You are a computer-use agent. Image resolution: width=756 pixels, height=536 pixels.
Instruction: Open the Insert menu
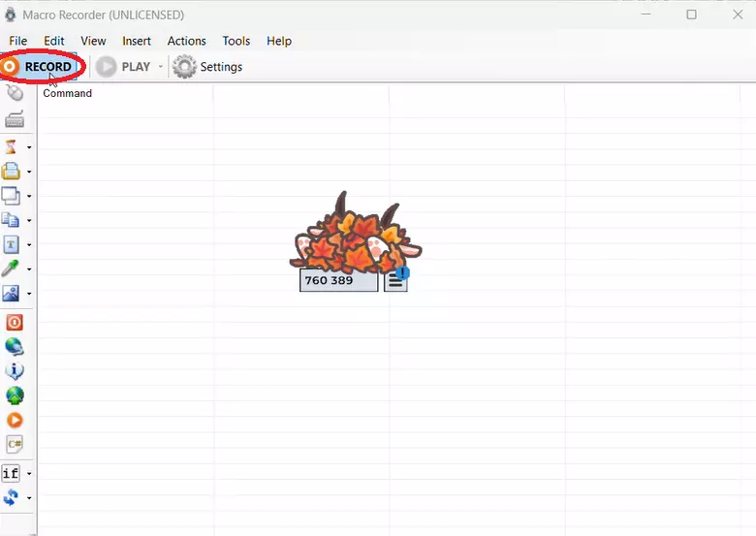pyautogui.click(x=137, y=41)
